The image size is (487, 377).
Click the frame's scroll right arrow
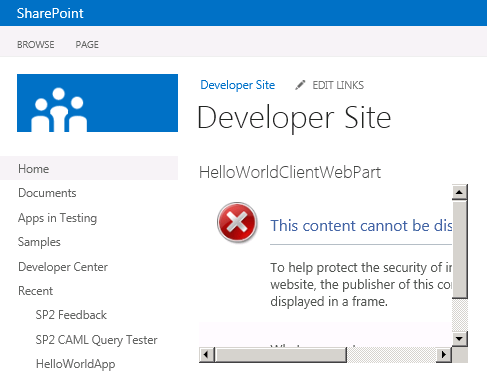[x=444, y=354]
